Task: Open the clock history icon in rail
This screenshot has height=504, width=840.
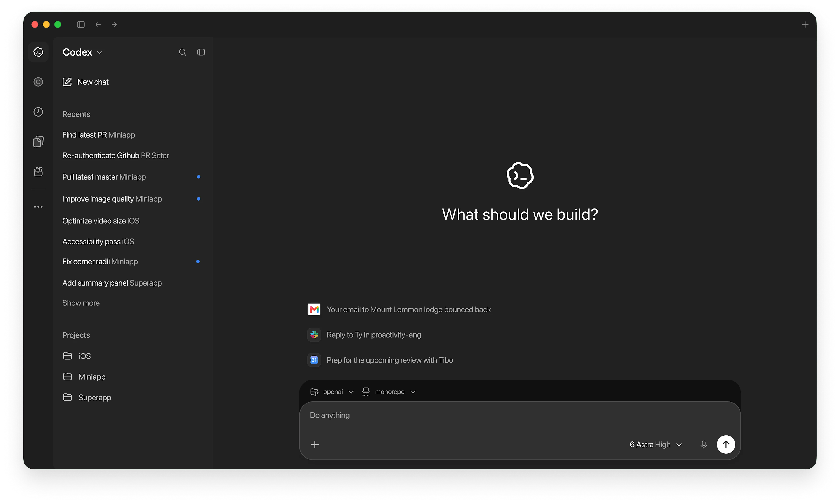Action: pos(38,112)
